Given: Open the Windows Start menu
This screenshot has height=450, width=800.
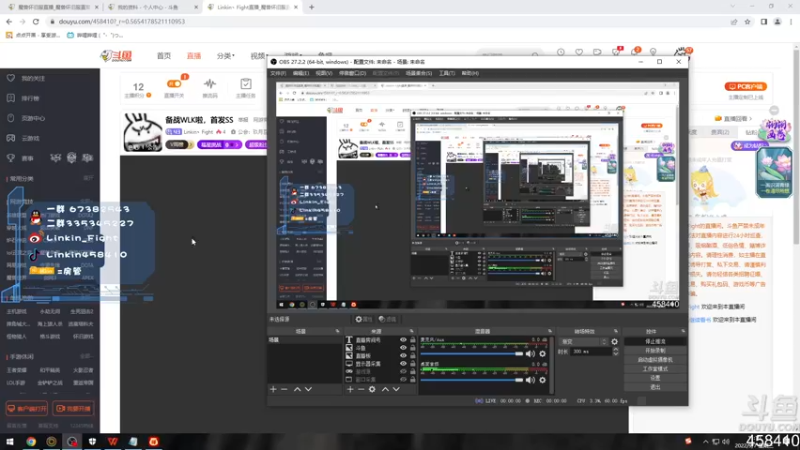Looking at the screenshot, I should 10,441.
